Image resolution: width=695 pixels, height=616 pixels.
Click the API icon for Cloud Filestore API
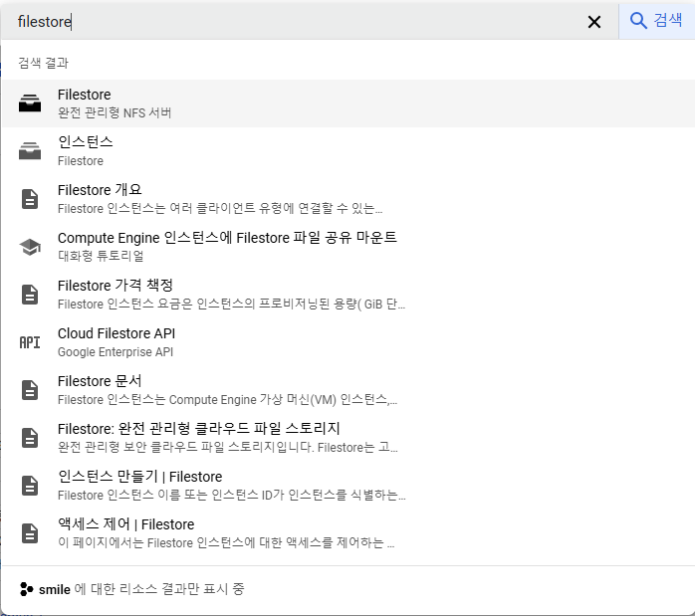coord(30,342)
